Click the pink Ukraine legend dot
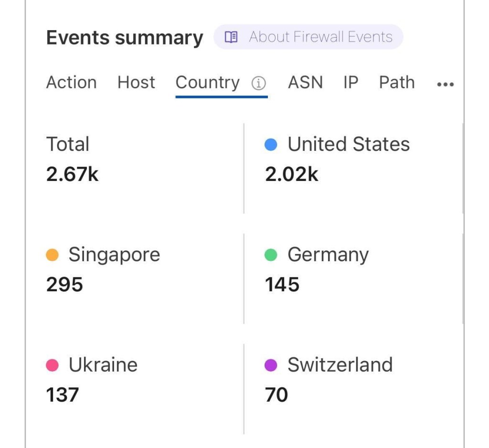The width and height of the screenshot is (489, 448). click(x=52, y=365)
